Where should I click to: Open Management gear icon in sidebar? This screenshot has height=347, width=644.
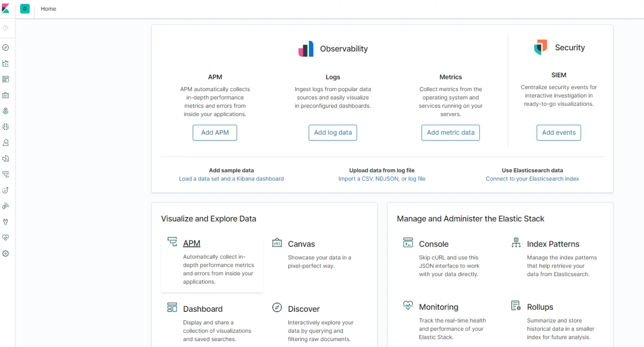point(6,253)
